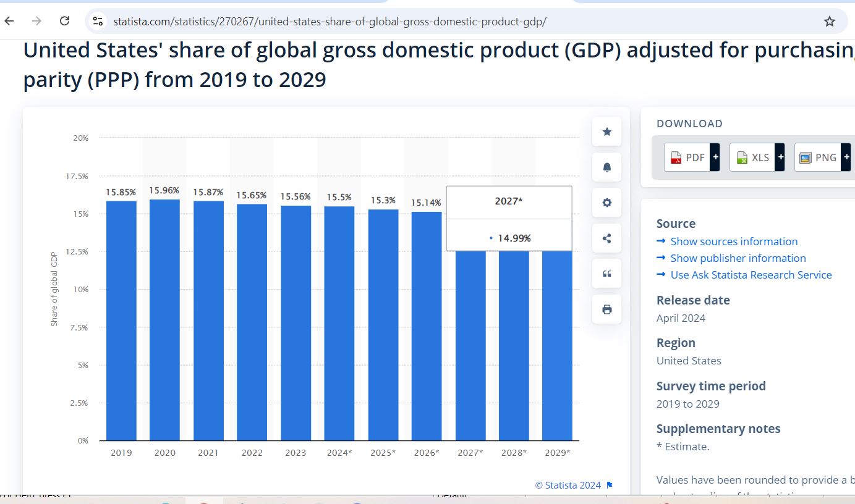This screenshot has height=504, width=855.
Task: Go back using browser back arrow
Action: [9, 22]
